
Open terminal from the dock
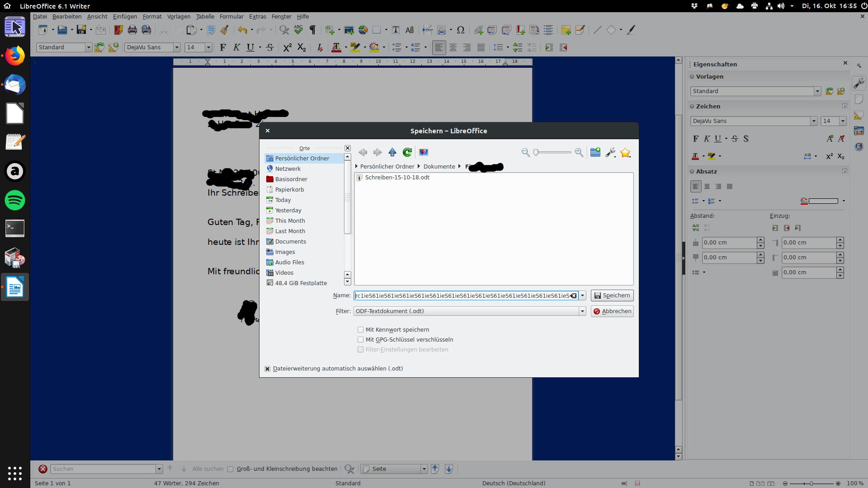pos(15,229)
